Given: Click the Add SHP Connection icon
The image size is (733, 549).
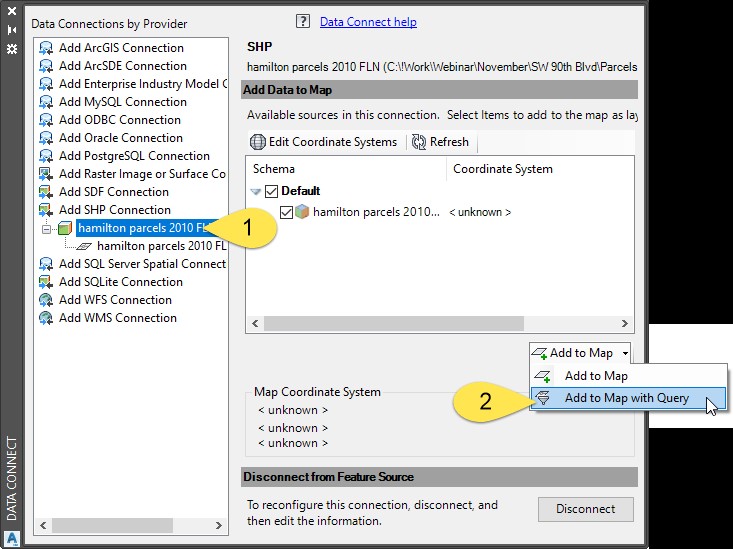Looking at the screenshot, I should 46,210.
